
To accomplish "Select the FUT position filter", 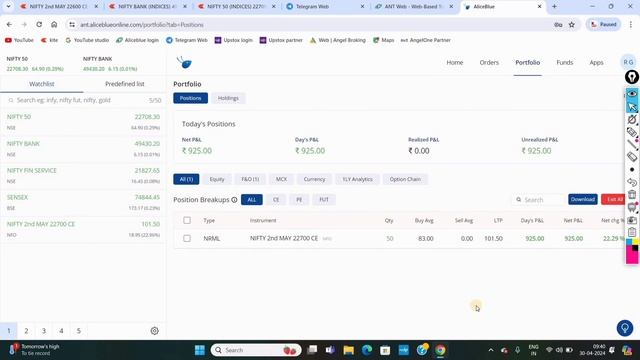I will click(x=324, y=200).
